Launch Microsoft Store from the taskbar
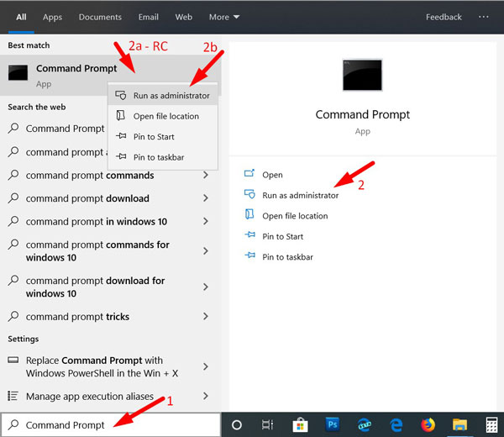The width and height of the screenshot is (504, 437). [300, 425]
